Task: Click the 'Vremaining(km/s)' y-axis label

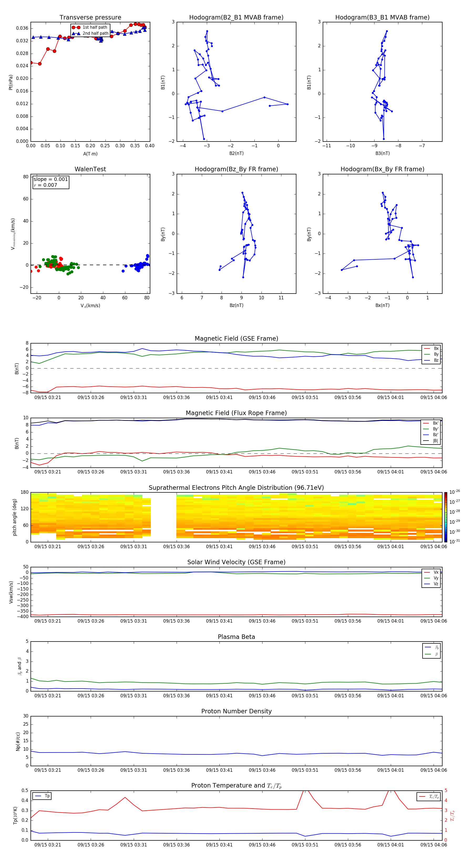Action: point(13,234)
